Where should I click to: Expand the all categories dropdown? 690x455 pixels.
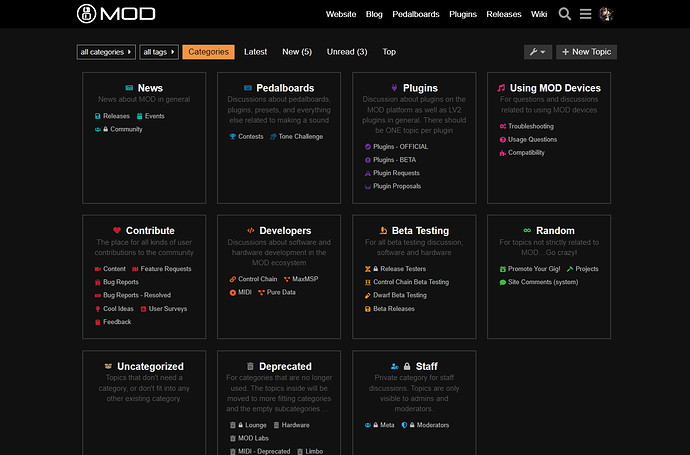pos(106,52)
